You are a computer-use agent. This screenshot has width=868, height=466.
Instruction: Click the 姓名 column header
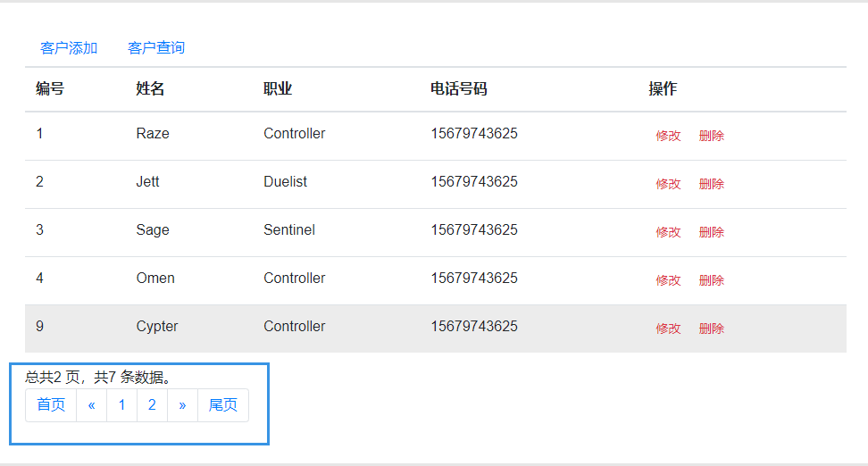[x=150, y=88]
